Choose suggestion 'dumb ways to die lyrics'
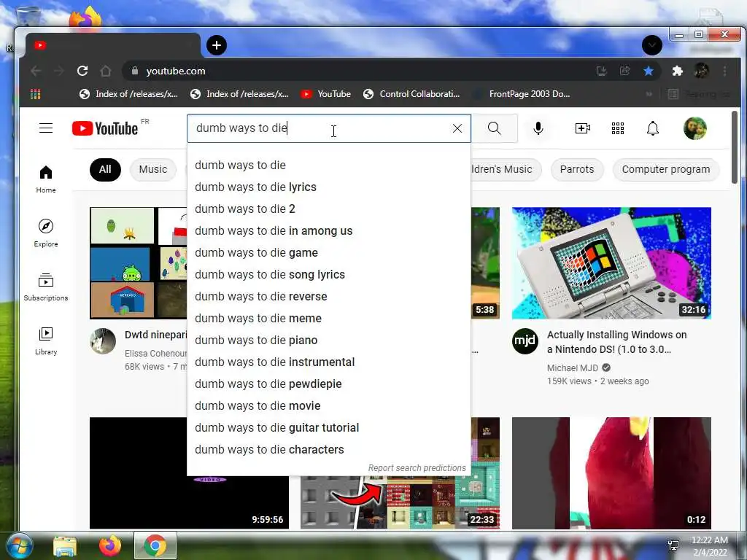This screenshot has width=747, height=560. (x=329, y=187)
